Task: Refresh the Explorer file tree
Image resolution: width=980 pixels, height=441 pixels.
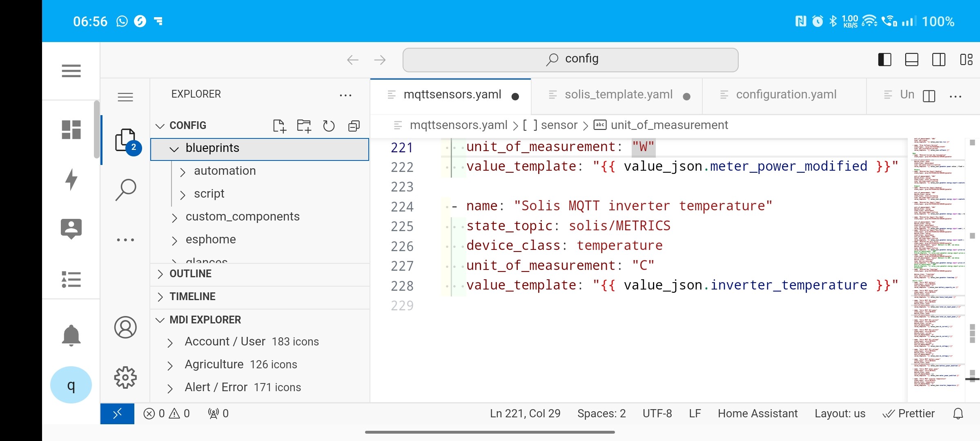Action: tap(329, 125)
